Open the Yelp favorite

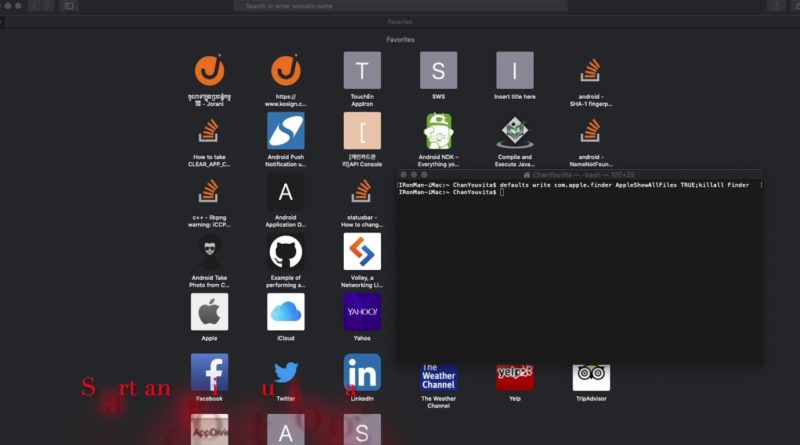(515, 378)
